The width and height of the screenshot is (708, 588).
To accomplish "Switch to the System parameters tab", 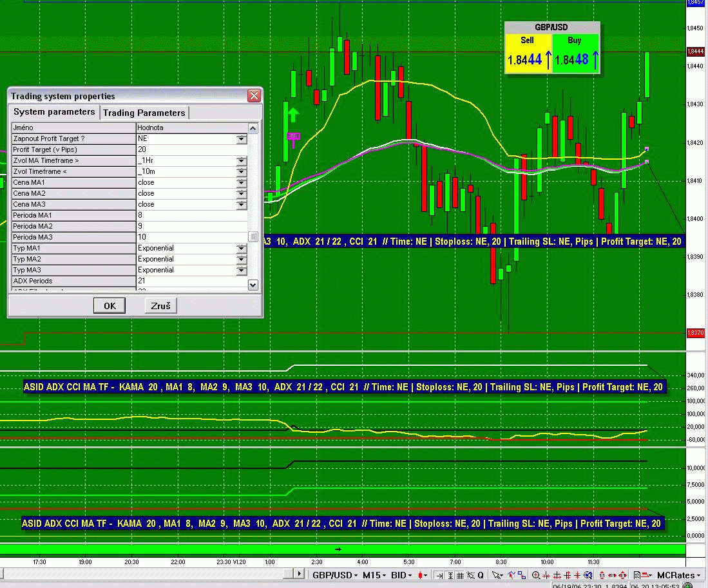I will pos(53,112).
